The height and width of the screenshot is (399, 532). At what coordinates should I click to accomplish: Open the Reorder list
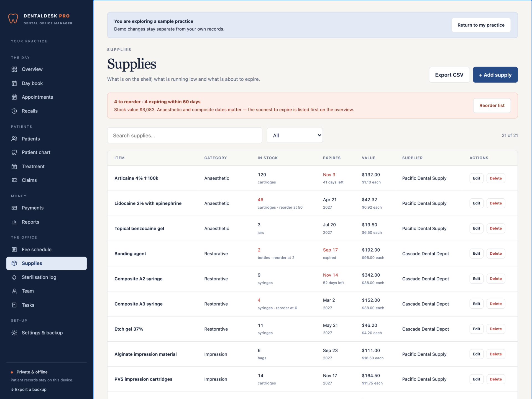[492, 105]
